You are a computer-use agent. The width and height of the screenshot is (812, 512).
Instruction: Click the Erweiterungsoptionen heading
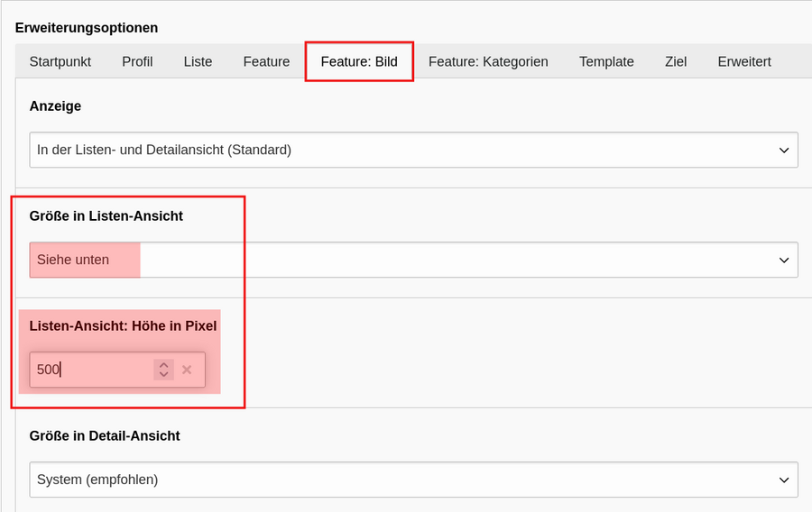pos(87,27)
